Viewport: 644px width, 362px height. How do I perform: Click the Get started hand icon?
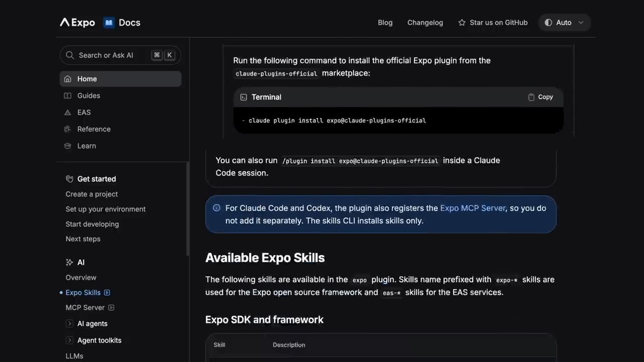coord(69,179)
